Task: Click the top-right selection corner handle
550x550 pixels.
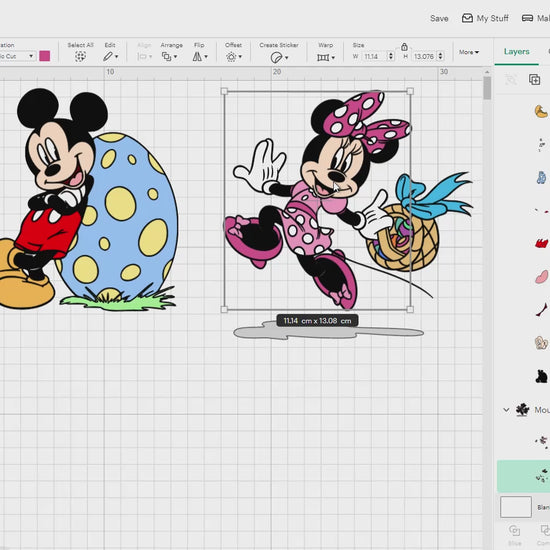Action: [x=410, y=92]
